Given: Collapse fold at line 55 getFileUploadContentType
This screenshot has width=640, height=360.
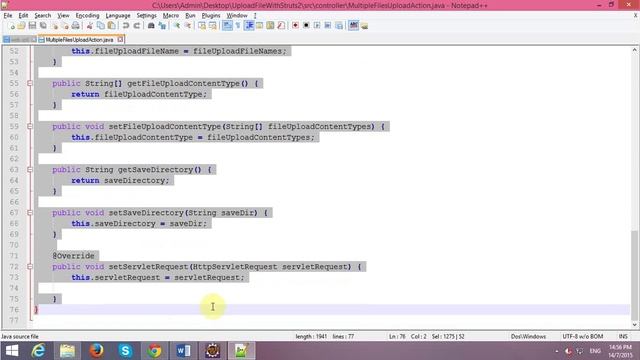Looking at the screenshot, I should 30,83.
